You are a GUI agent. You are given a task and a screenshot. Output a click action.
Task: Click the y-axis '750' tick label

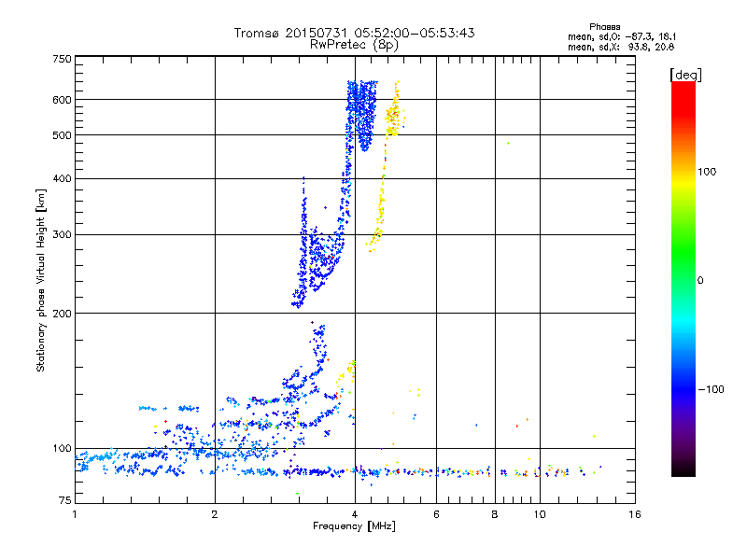point(62,59)
